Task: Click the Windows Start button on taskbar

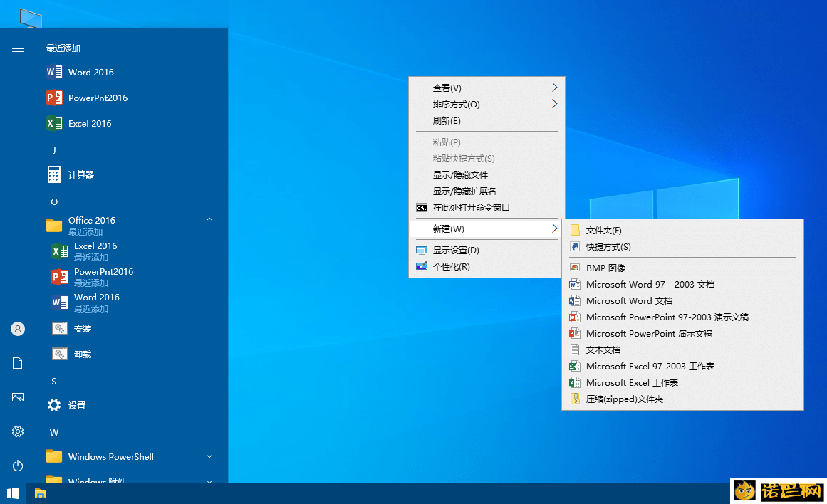Action: click(x=13, y=493)
